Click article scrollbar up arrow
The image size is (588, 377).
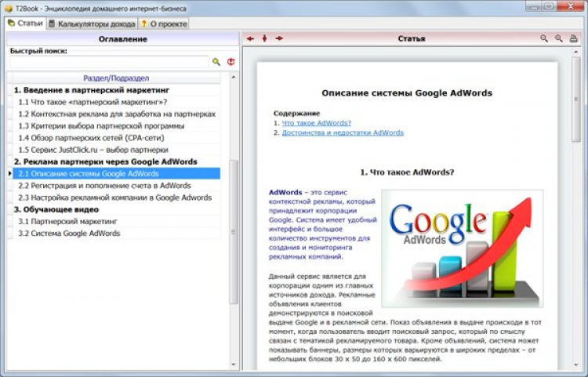coord(576,52)
